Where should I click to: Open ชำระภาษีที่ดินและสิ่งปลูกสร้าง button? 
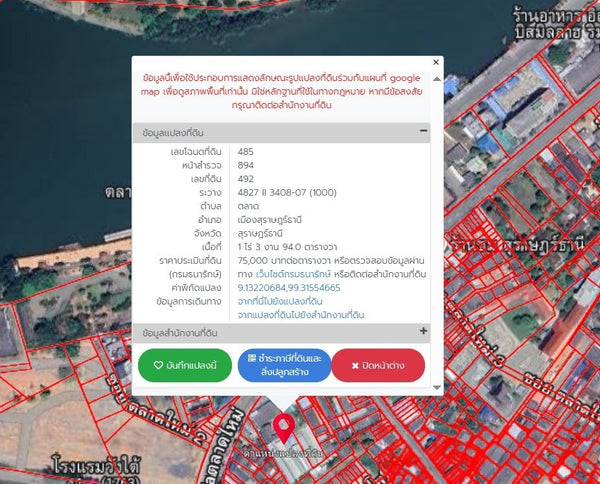click(x=284, y=365)
